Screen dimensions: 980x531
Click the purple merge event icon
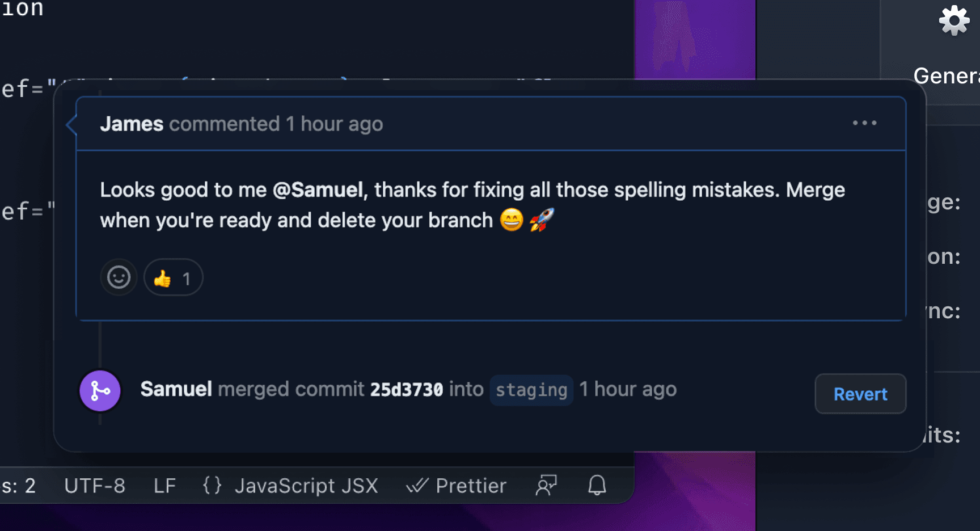(x=100, y=391)
